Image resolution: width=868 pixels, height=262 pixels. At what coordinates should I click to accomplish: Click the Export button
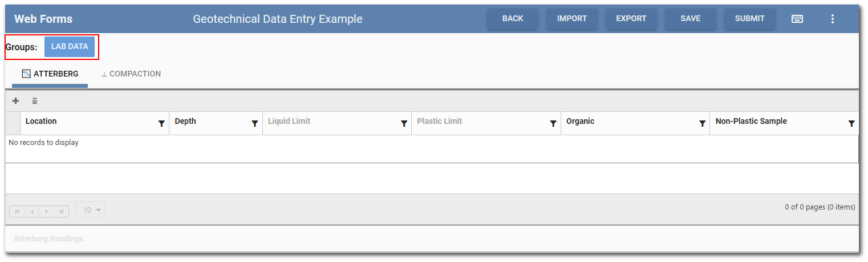point(631,19)
